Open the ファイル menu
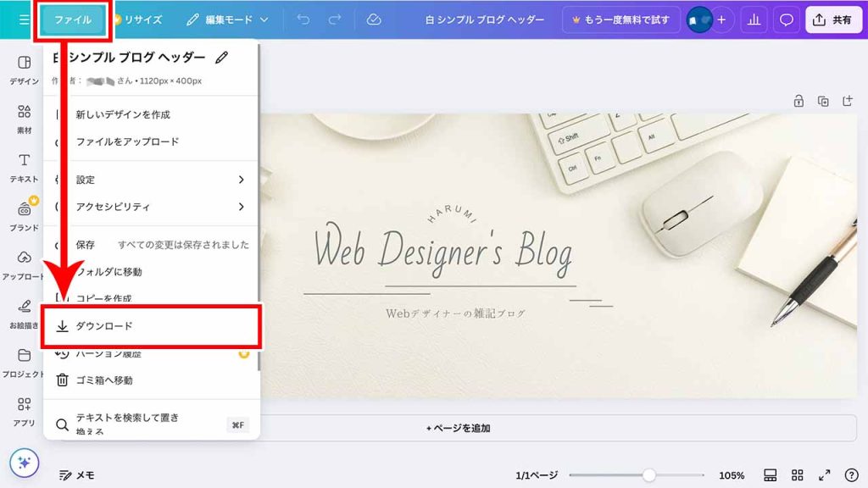The image size is (868, 488). point(73,20)
